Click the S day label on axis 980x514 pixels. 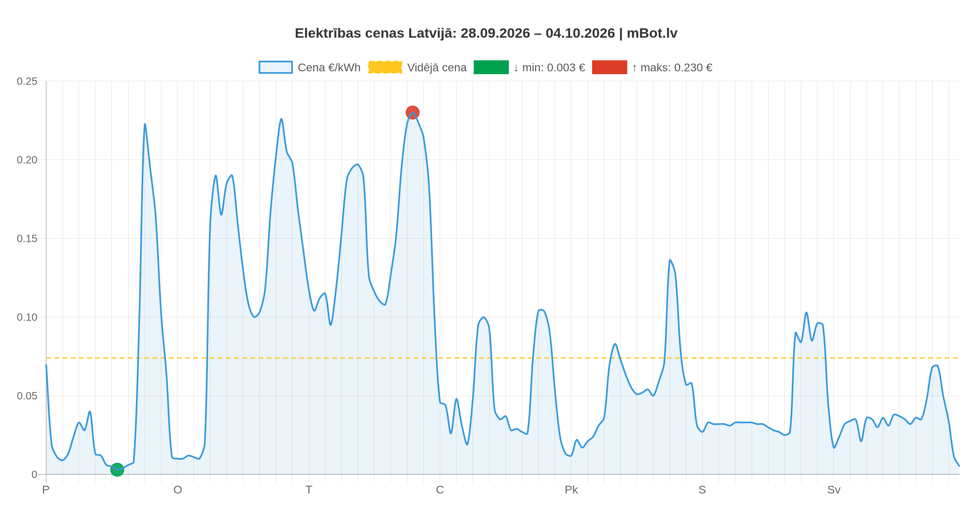pyautogui.click(x=702, y=490)
